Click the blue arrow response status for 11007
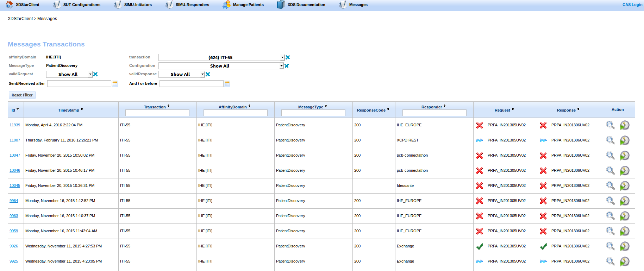Screen dimensions: 644x271 (543, 140)
